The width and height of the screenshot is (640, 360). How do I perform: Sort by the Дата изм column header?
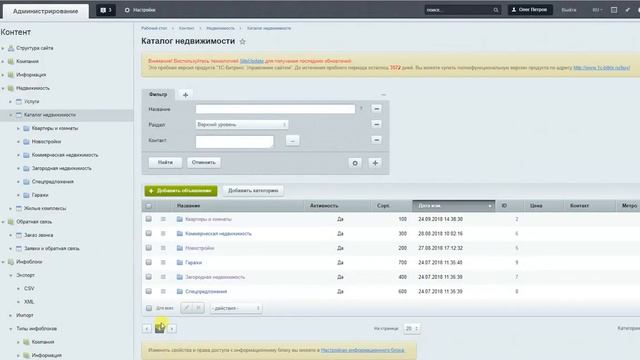pyautogui.click(x=453, y=206)
